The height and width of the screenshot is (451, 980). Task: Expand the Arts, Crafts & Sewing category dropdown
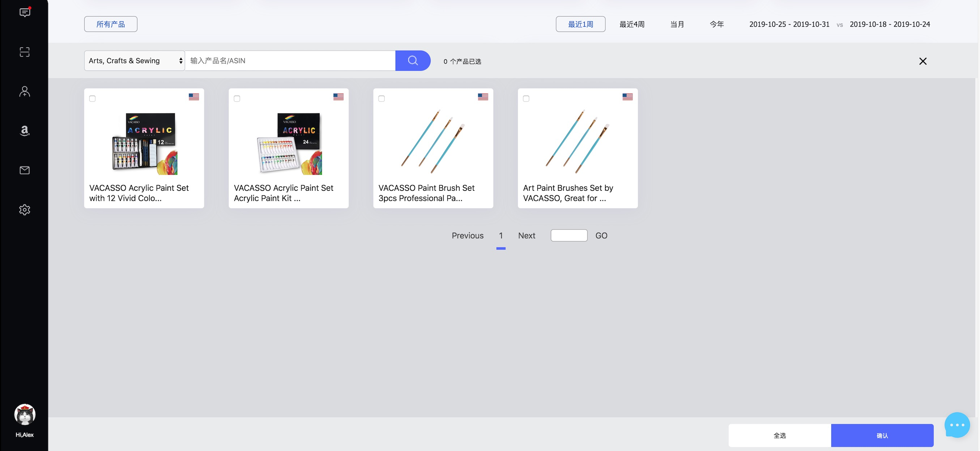(134, 60)
